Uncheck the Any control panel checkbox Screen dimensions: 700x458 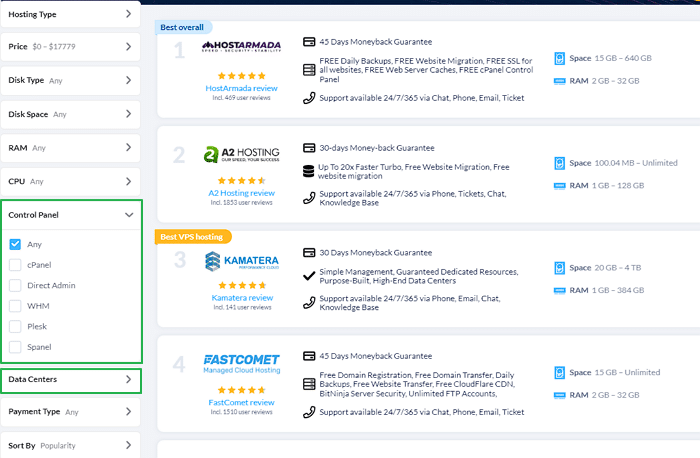[15, 244]
